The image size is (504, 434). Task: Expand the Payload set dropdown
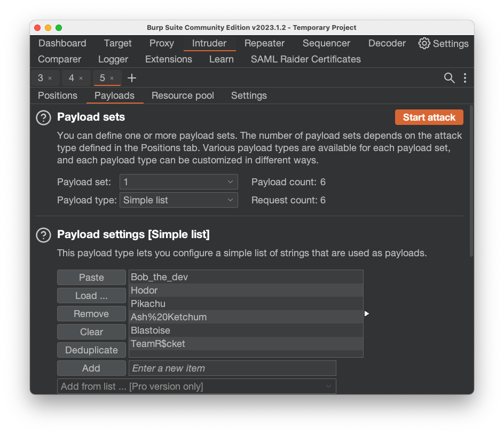(178, 182)
